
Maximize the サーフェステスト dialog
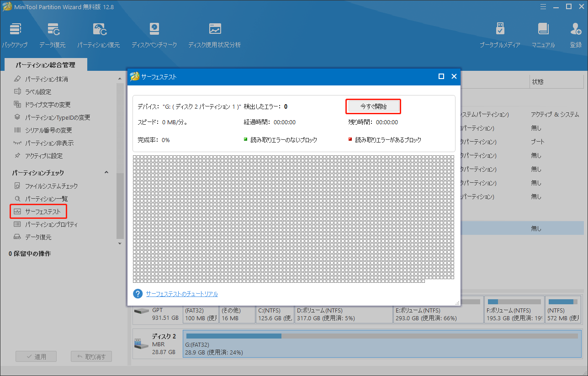441,77
